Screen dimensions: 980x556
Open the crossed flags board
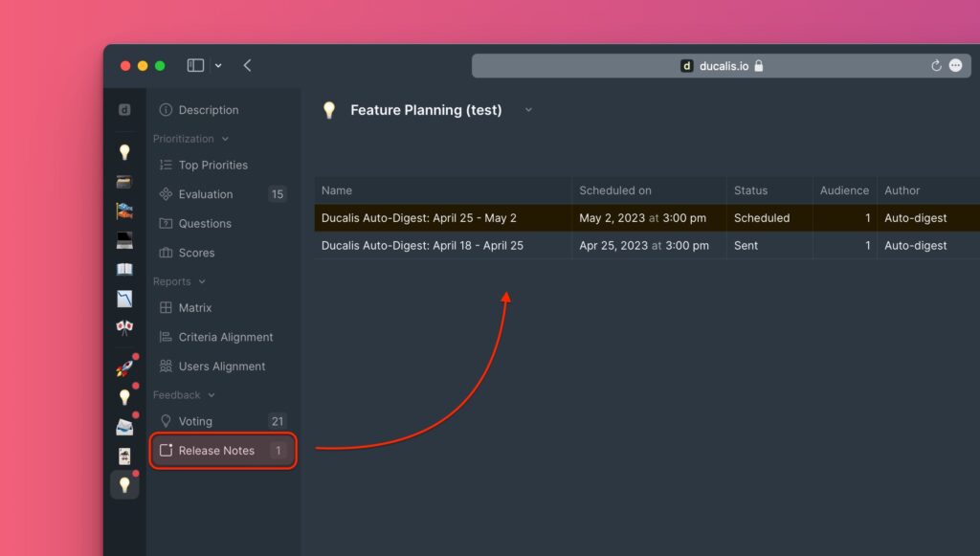click(124, 327)
